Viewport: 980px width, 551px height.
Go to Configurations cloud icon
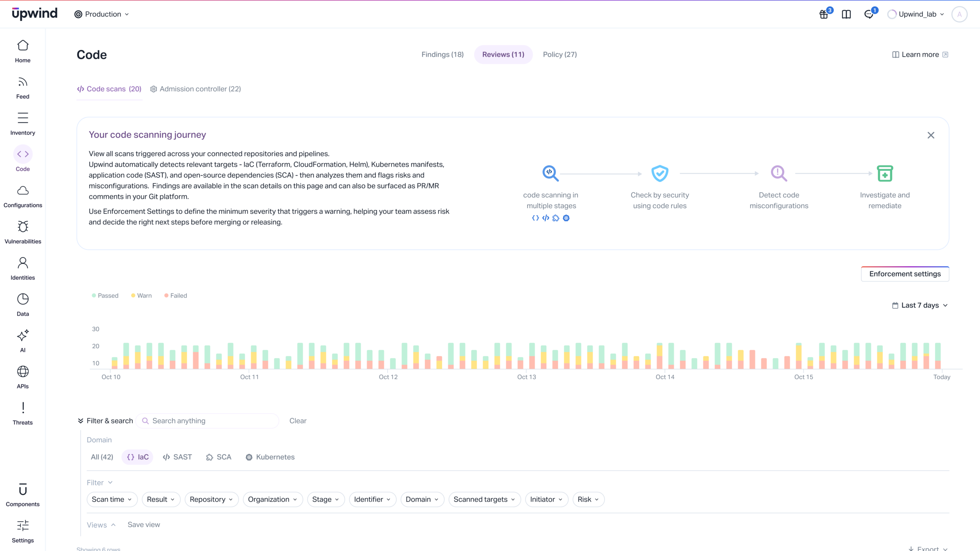coord(23,191)
